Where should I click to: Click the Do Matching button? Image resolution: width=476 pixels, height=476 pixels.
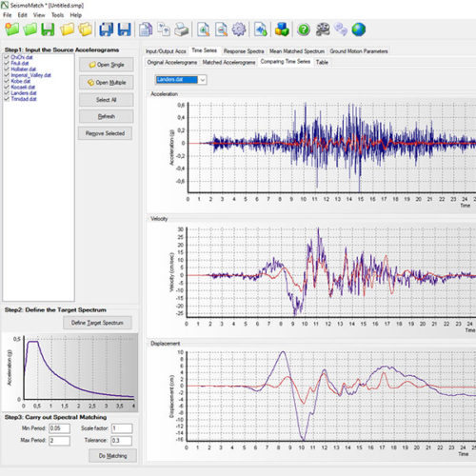[112, 456]
